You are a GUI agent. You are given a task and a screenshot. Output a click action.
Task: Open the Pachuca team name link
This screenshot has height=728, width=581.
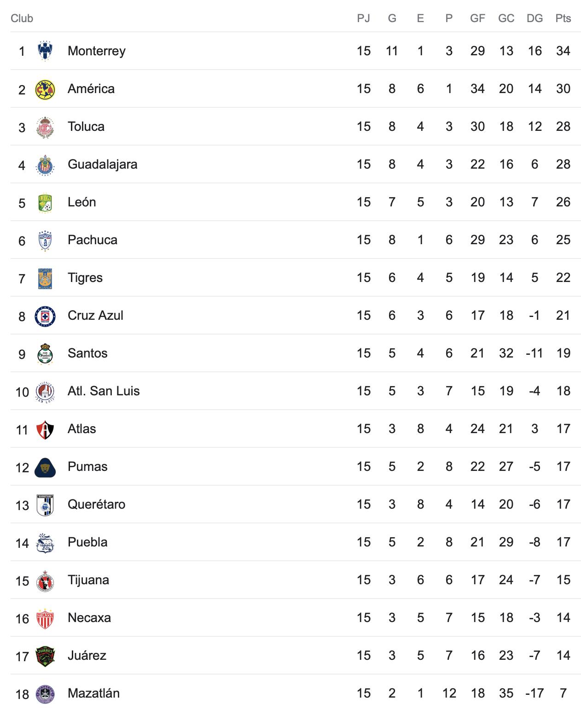[92, 240]
